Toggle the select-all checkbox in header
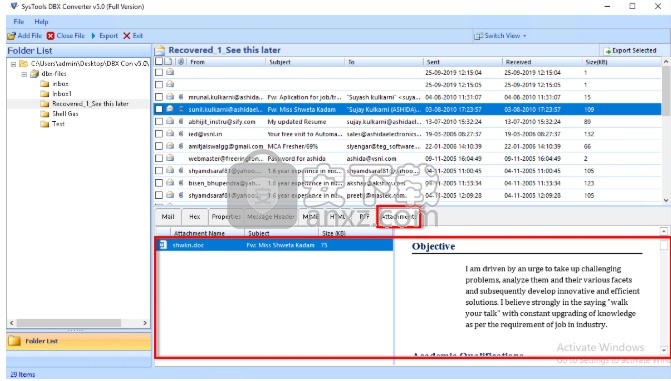This screenshot has height=381, width=671. click(159, 62)
